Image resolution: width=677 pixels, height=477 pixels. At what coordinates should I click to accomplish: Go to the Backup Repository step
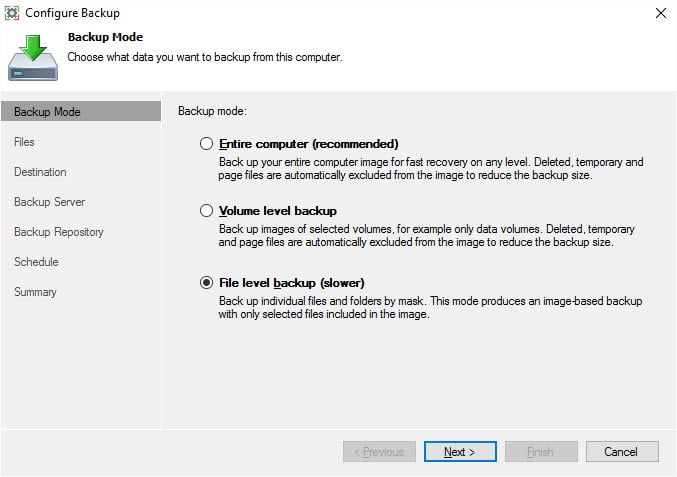59,232
